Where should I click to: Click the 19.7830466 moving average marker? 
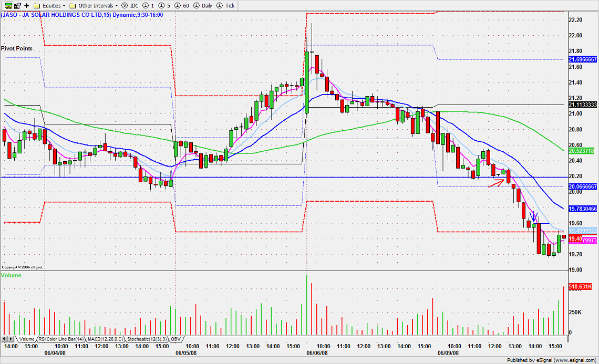click(x=583, y=209)
